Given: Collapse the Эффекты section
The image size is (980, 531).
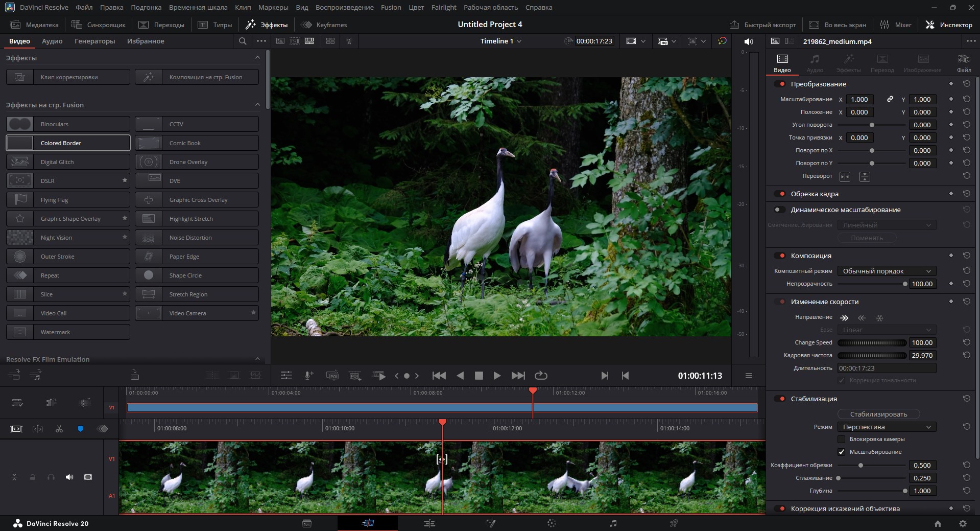Looking at the screenshot, I should tap(257, 58).
